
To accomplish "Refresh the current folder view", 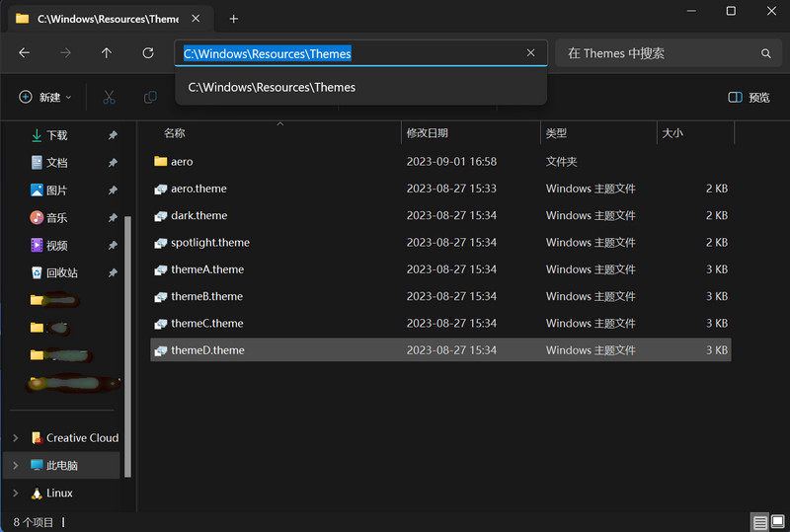I will tap(148, 53).
